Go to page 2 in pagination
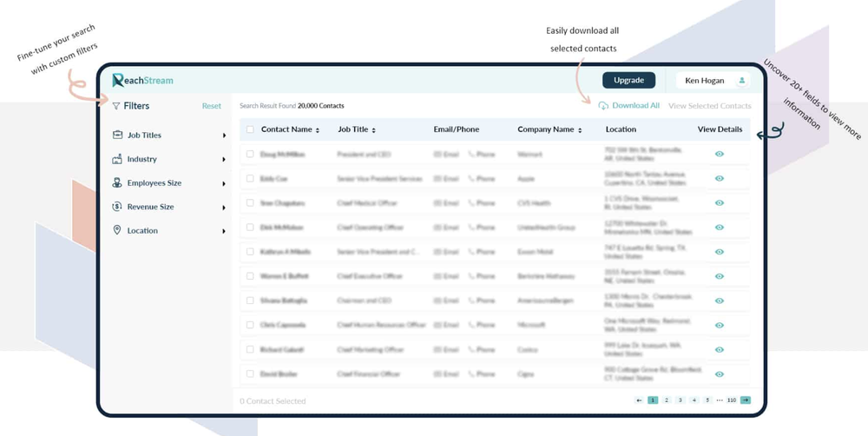 [667, 400]
